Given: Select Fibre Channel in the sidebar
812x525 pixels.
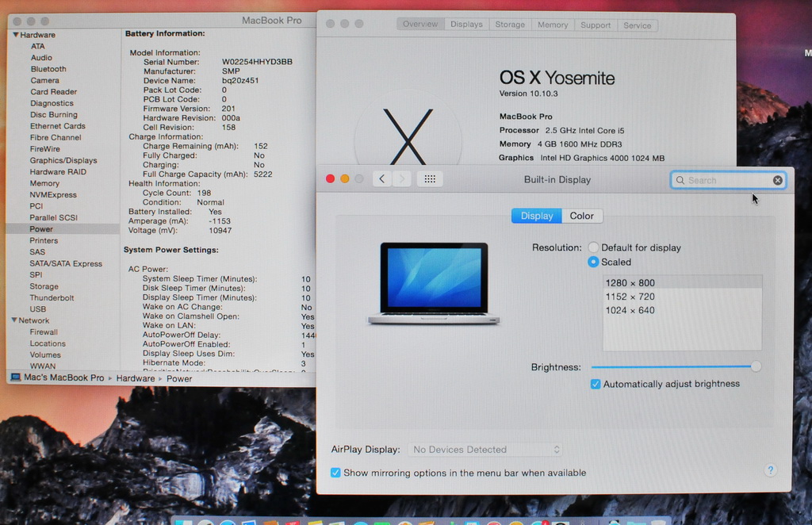Looking at the screenshot, I should coord(56,137).
